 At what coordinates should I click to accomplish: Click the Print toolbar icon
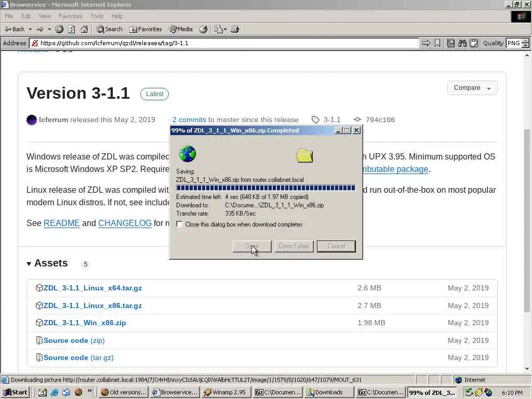235,29
